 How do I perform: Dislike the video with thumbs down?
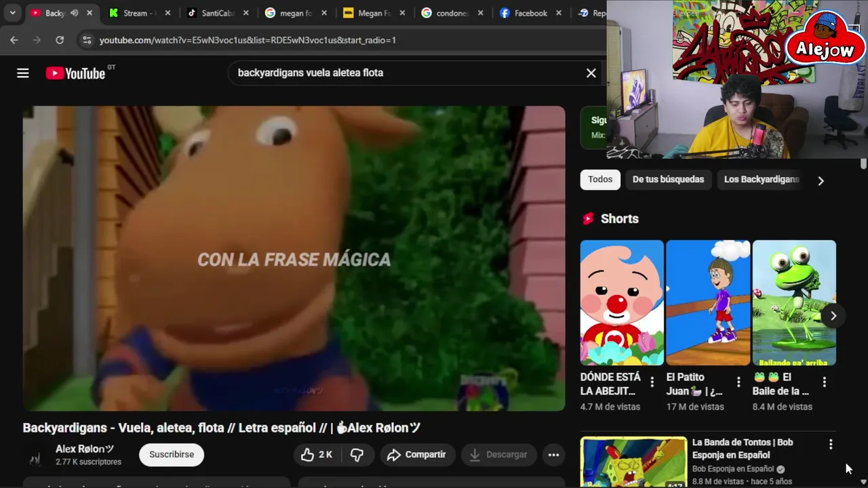(x=357, y=455)
